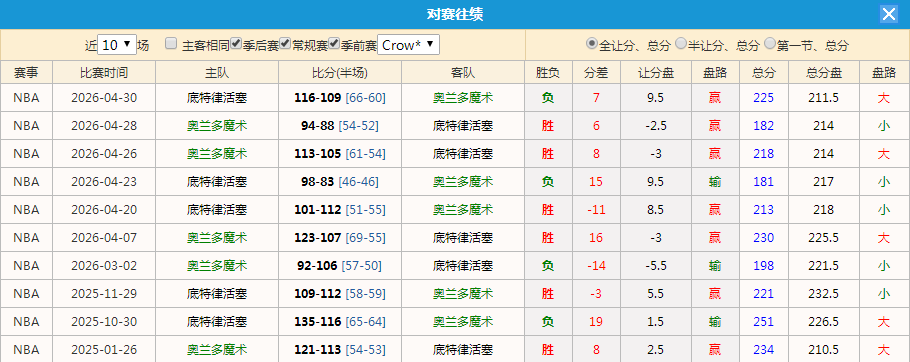Click the 总分盘 column header
910x362 pixels.
tap(824, 73)
